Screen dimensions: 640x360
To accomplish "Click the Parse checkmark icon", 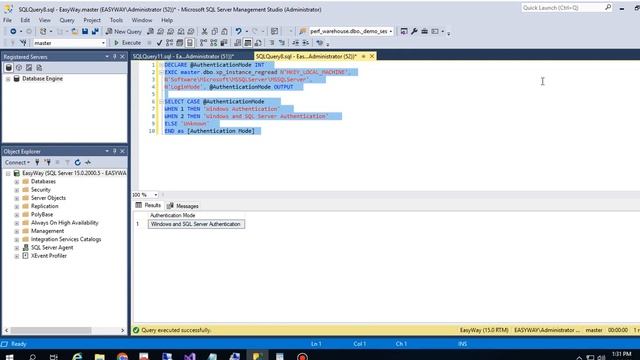I will pos(159,43).
